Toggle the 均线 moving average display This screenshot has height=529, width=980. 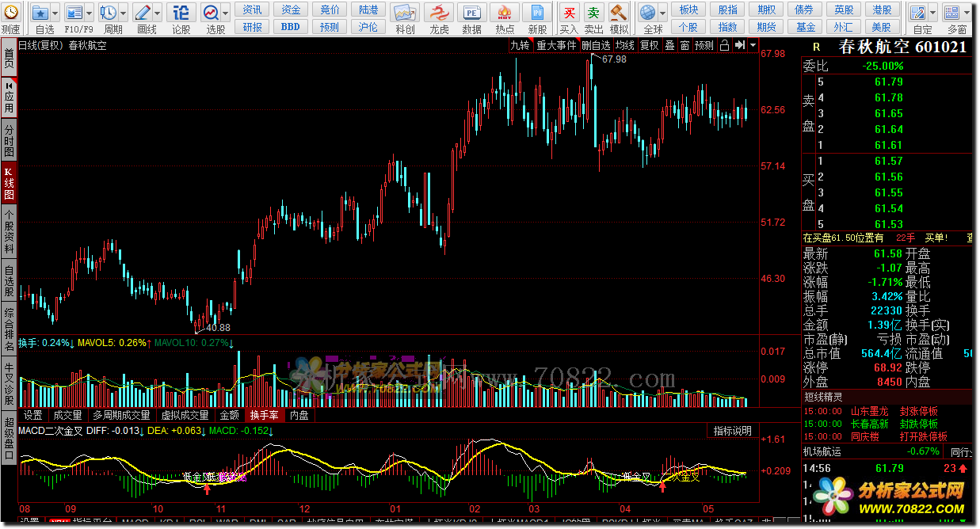[x=625, y=45]
